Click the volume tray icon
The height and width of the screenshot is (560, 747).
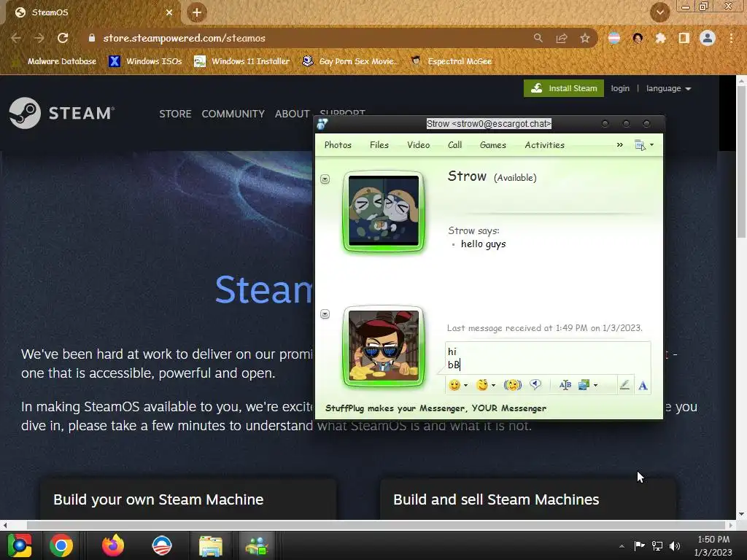[x=675, y=546]
